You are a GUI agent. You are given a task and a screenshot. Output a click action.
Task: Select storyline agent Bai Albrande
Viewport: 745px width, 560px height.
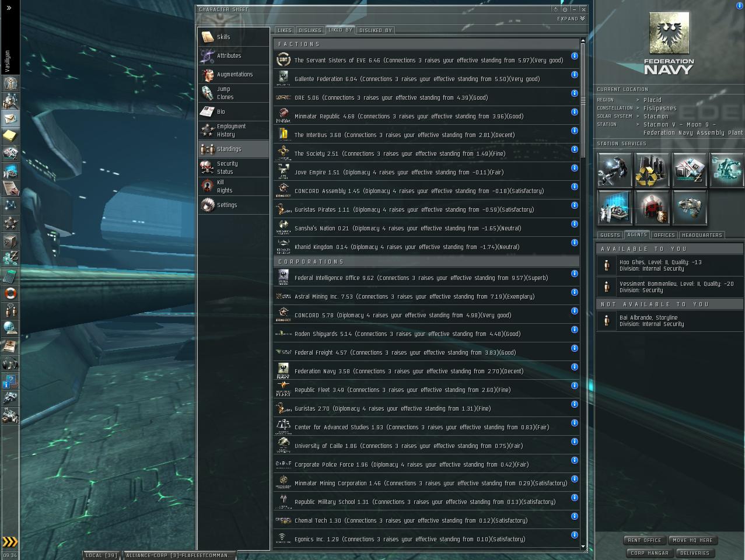click(670, 321)
